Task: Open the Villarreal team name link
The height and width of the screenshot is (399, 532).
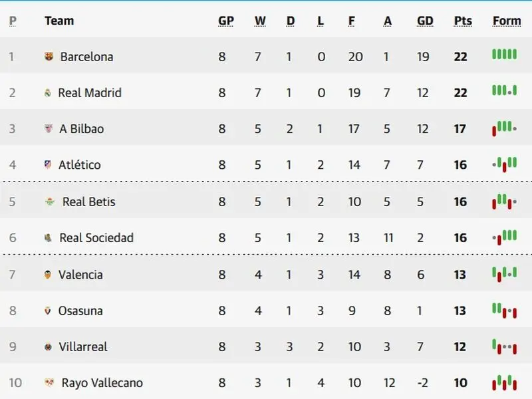Action: point(82,346)
